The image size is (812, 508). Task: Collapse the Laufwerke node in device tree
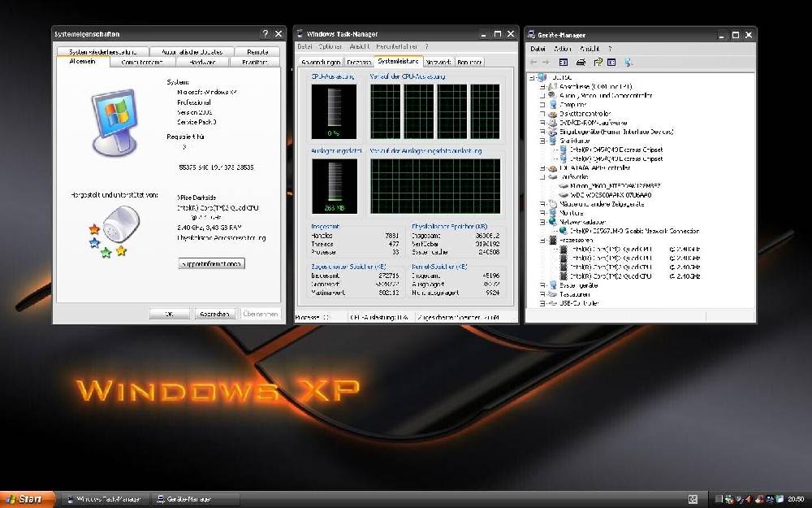coord(542,176)
